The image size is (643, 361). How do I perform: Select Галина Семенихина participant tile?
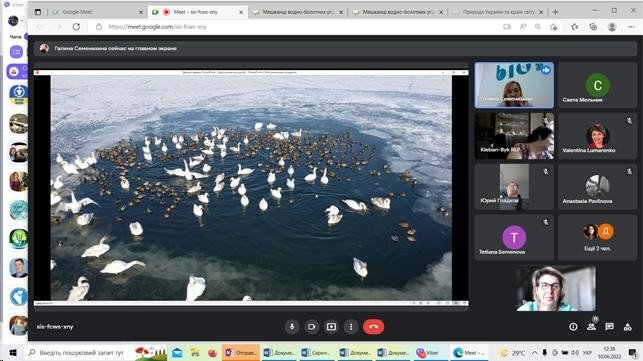click(514, 85)
